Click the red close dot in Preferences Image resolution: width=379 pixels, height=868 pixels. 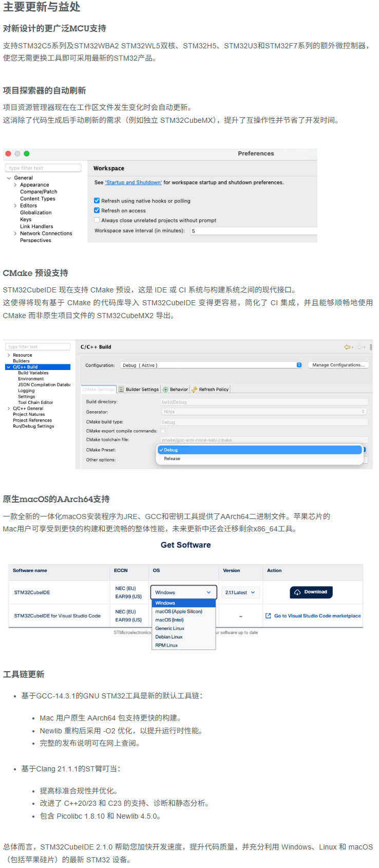pyautogui.click(x=8, y=154)
